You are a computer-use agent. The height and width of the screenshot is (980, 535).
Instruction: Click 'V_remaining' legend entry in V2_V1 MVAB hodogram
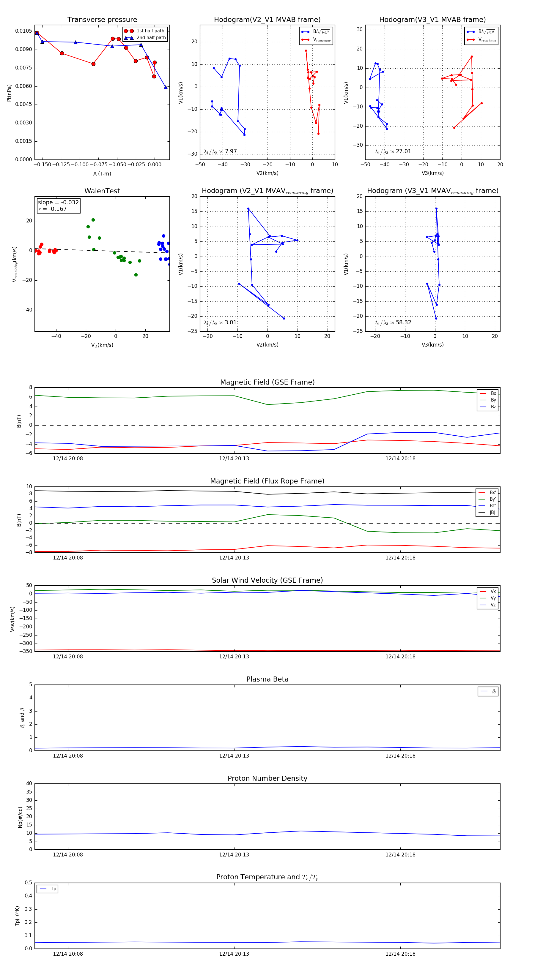[316, 39]
